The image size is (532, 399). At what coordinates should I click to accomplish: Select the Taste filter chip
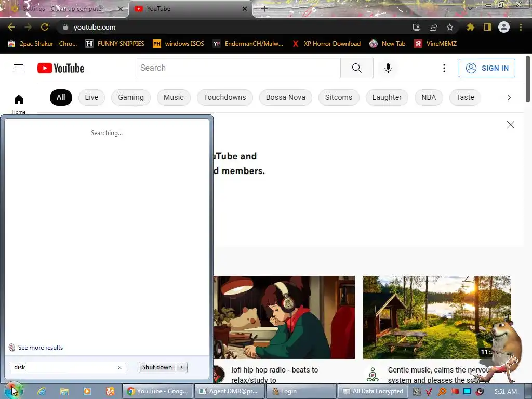coord(465,97)
